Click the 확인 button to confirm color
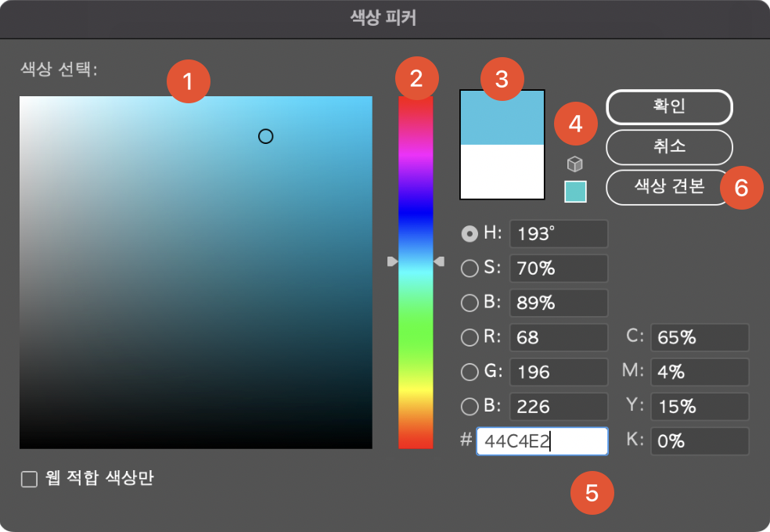The height and width of the screenshot is (532, 770). point(669,107)
